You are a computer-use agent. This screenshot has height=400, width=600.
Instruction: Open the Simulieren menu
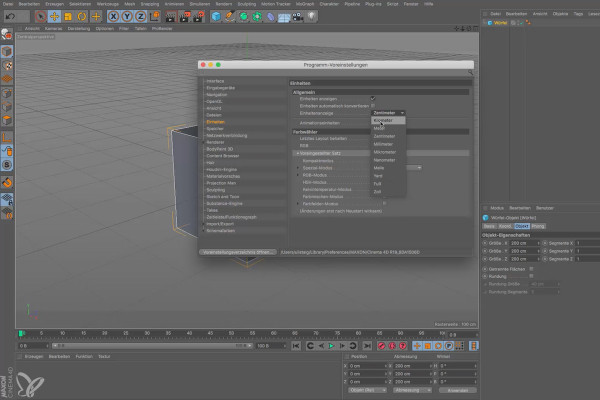[x=200, y=4]
